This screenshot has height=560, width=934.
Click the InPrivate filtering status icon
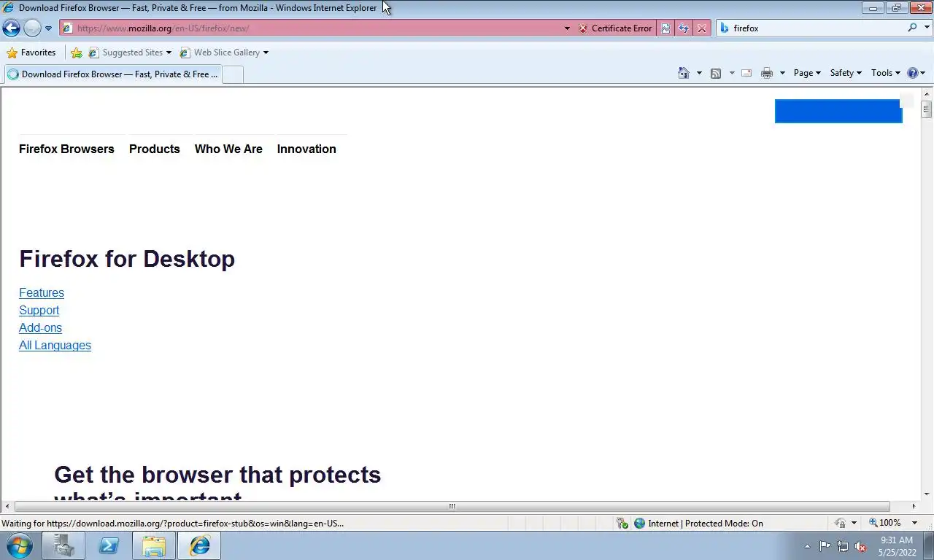[x=841, y=523]
